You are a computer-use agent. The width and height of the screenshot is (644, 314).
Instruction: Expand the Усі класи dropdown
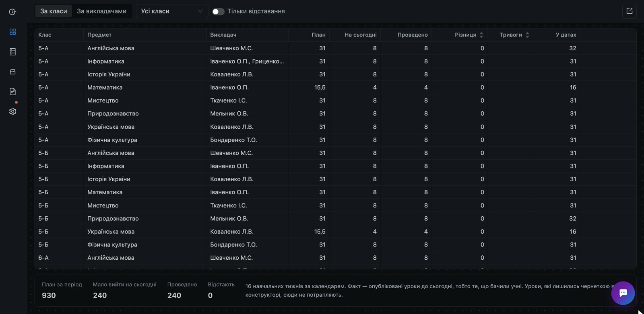(172, 11)
